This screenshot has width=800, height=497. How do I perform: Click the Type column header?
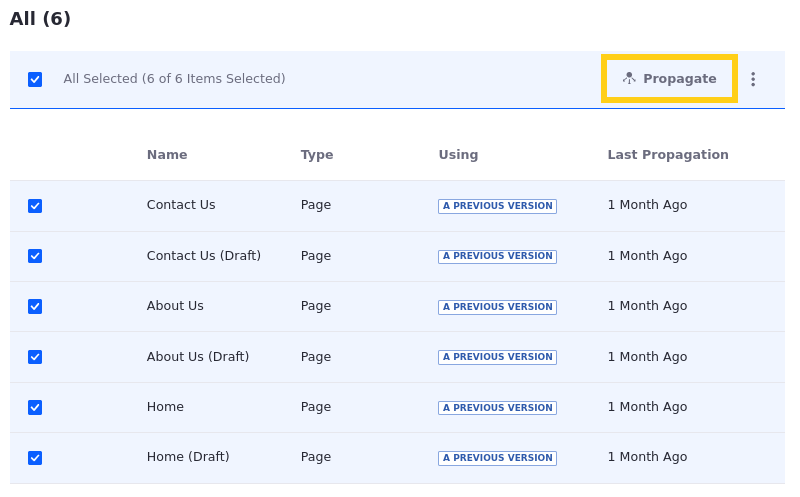point(317,155)
